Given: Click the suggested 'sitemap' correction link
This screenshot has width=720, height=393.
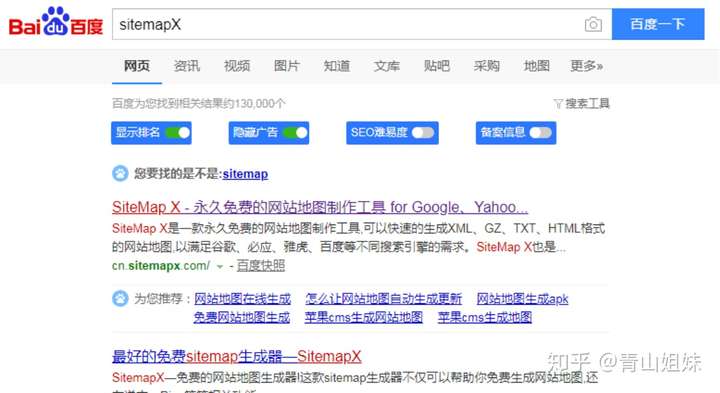Looking at the screenshot, I should pyautogui.click(x=245, y=174).
